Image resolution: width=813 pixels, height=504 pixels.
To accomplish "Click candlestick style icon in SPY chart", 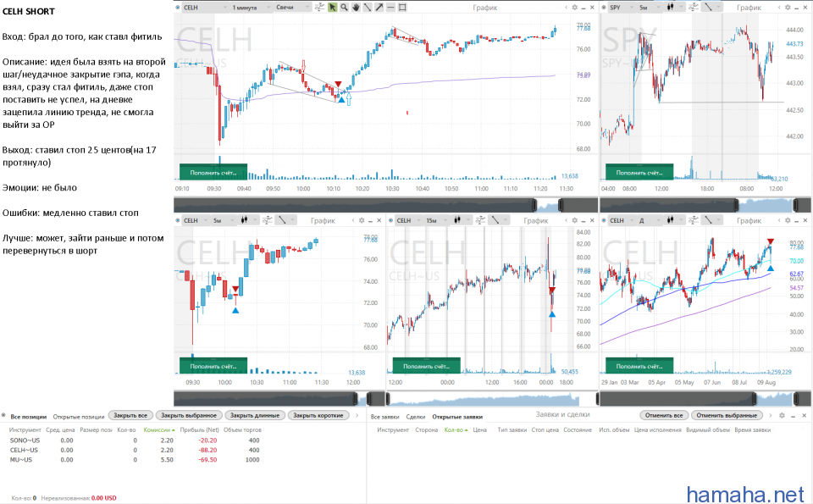I will (670, 8).
